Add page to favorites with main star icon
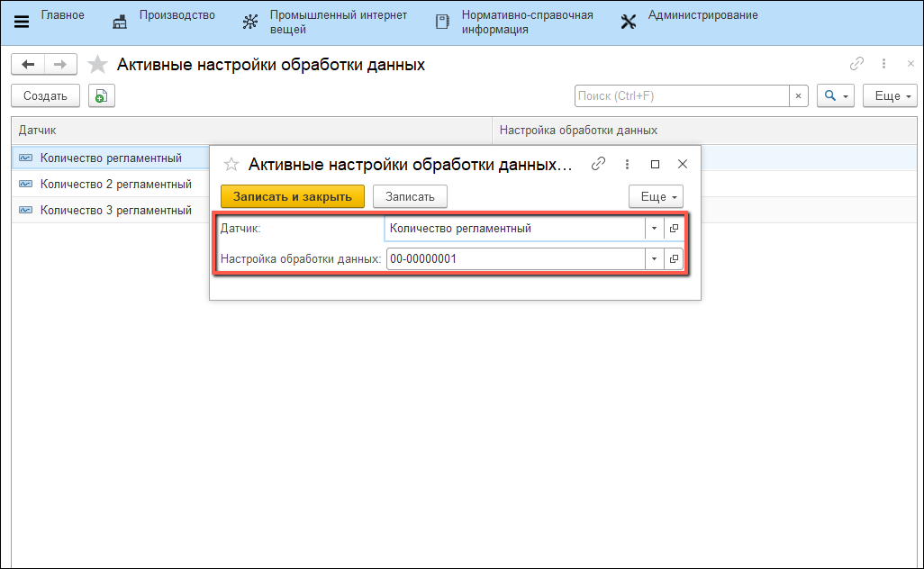924x569 pixels. pos(98,65)
